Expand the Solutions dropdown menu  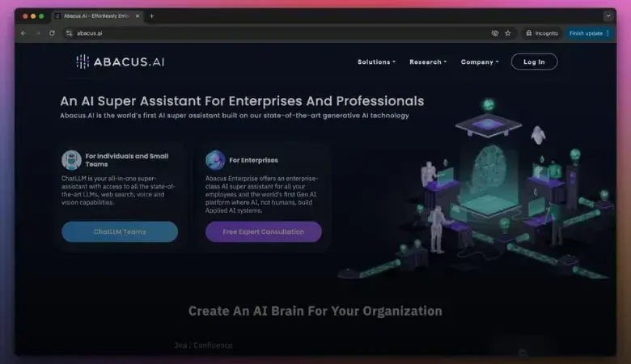pos(376,62)
